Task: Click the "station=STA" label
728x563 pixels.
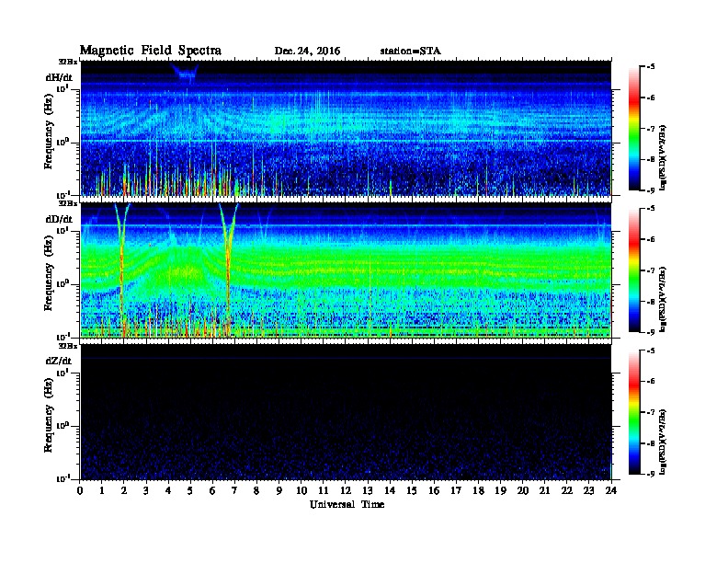Action: point(411,51)
